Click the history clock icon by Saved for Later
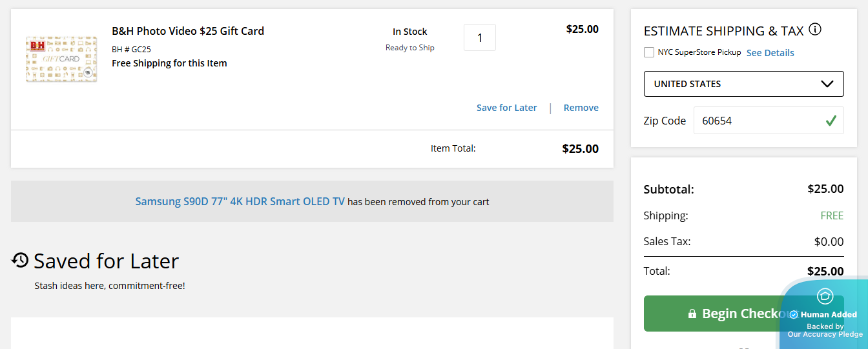The image size is (868, 349). click(20, 260)
